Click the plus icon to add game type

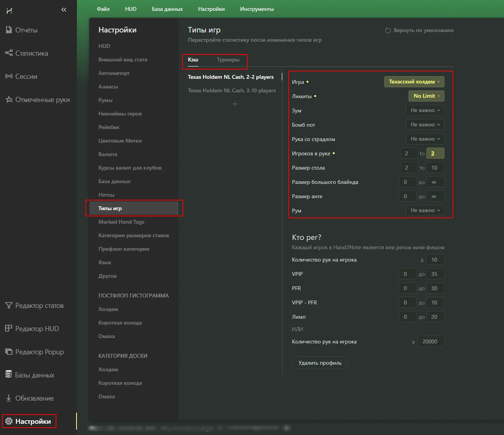pyautogui.click(x=235, y=104)
